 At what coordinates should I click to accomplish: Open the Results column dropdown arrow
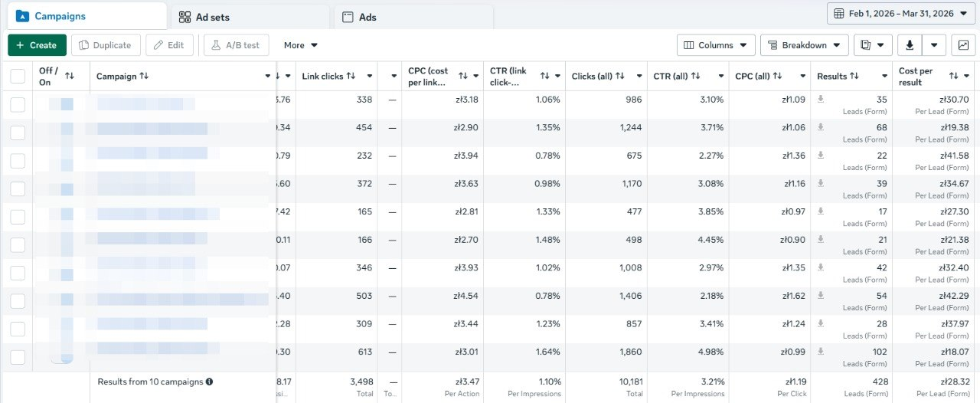884,76
